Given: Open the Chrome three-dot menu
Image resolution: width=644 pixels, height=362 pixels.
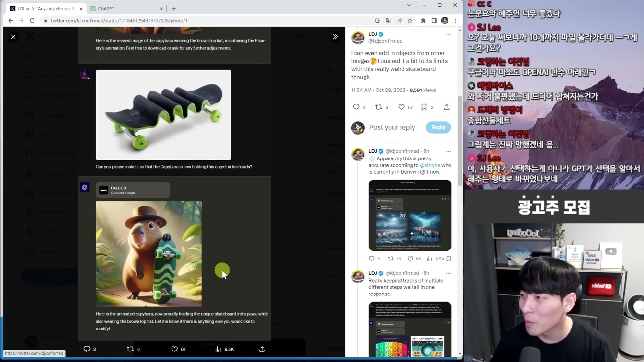Looking at the screenshot, I should click(455, 21).
